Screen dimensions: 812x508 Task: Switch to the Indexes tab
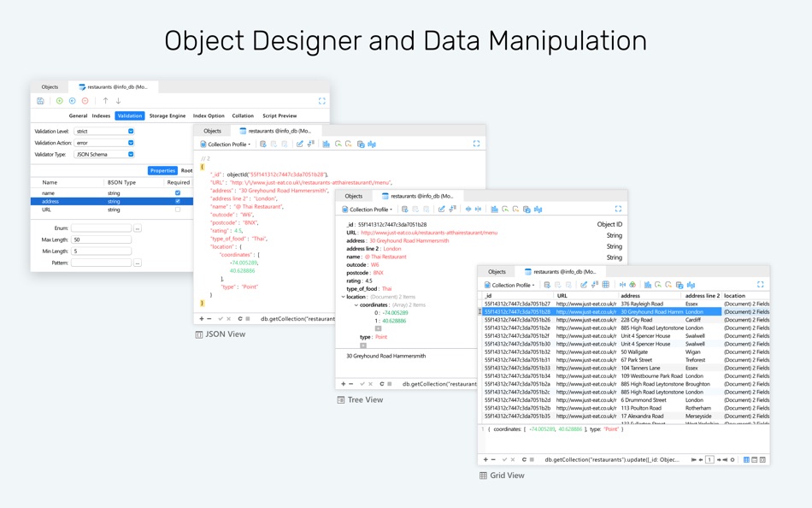[101, 115]
